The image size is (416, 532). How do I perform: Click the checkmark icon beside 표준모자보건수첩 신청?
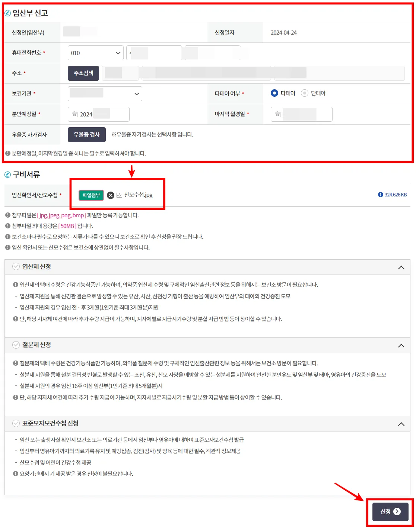pyautogui.click(x=16, y=424)
